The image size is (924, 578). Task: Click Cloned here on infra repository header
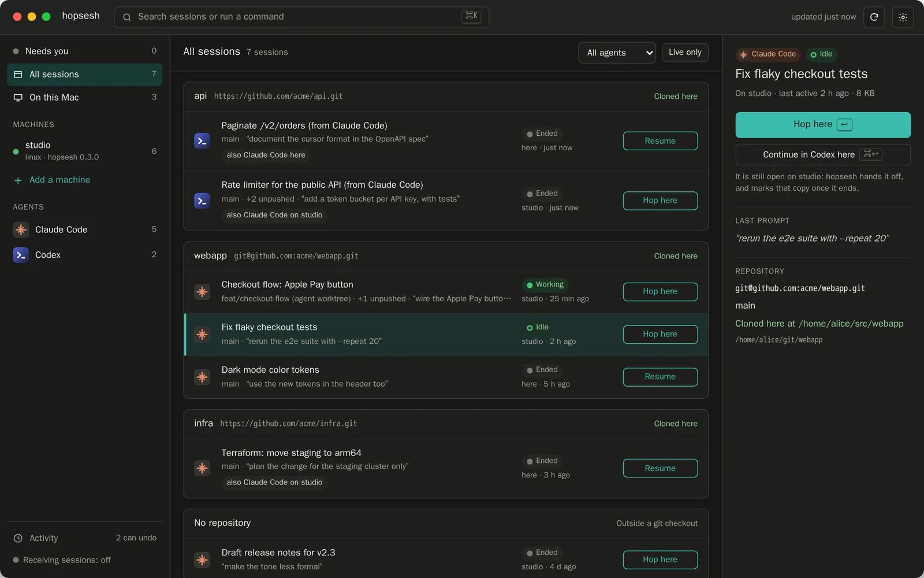[676, 424]
